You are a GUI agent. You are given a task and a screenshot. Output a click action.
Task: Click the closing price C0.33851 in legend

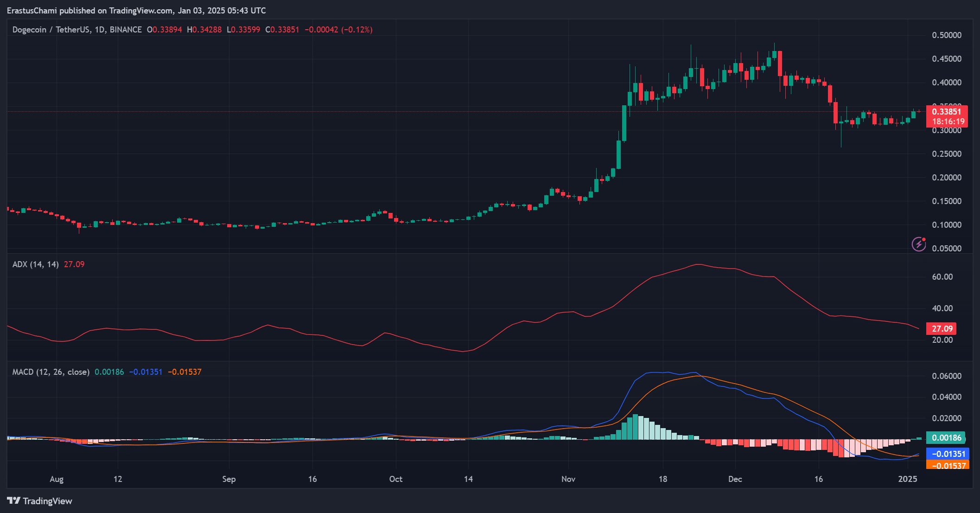[x=282, y=30]
